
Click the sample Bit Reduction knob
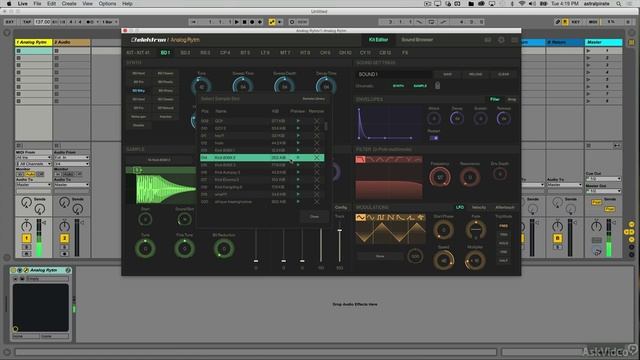click(224, 249)
